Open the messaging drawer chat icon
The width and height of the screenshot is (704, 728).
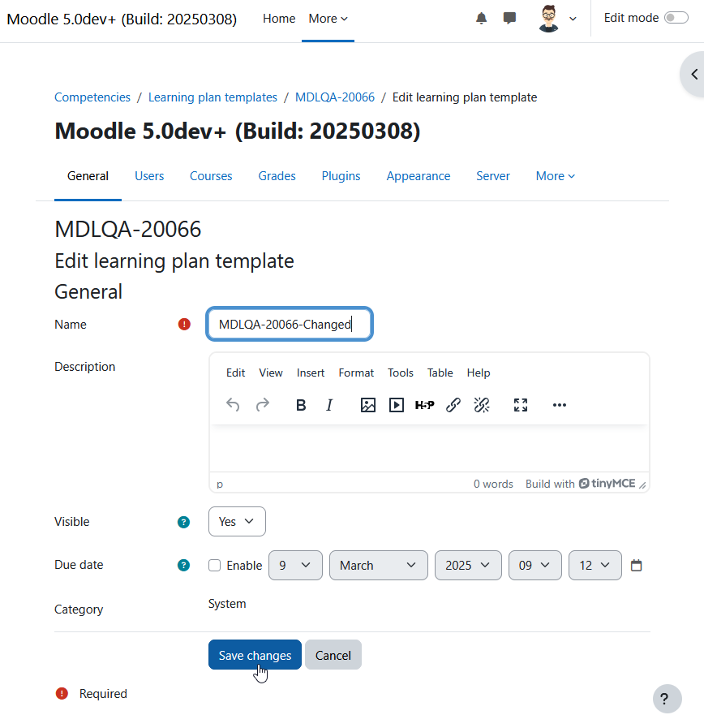pos(509,18)
